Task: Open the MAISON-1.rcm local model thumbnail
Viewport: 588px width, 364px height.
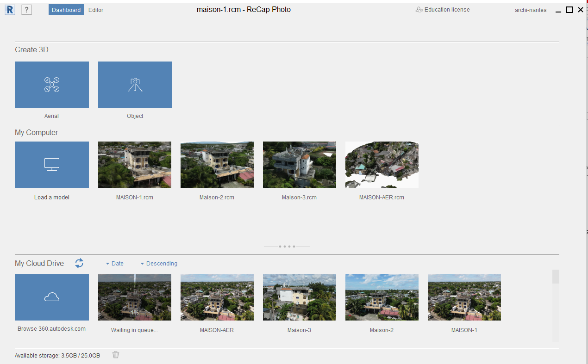Action: coord(135,165)
